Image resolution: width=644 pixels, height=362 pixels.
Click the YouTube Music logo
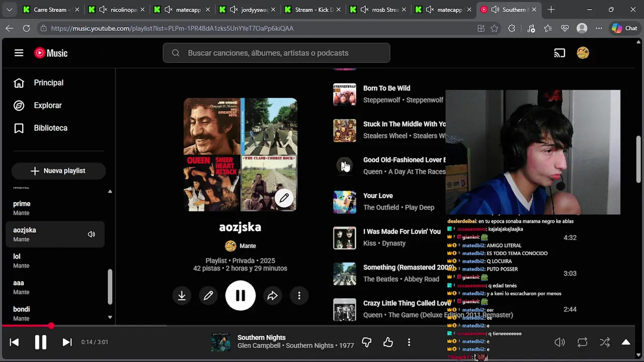click(51, 53)
